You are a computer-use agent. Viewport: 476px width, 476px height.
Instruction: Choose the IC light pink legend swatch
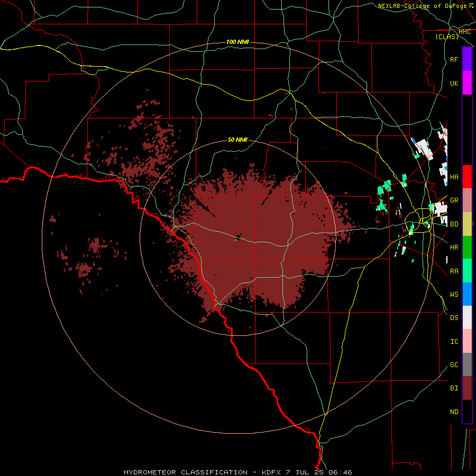pos(467,341)
